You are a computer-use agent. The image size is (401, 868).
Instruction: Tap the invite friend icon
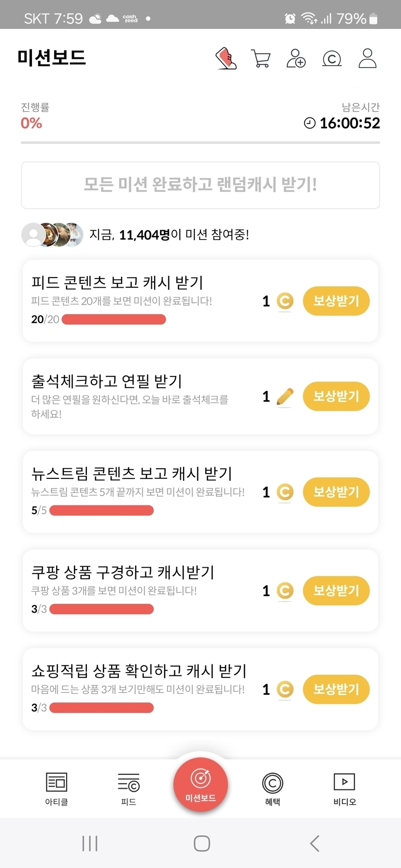[x=296, y=58]
